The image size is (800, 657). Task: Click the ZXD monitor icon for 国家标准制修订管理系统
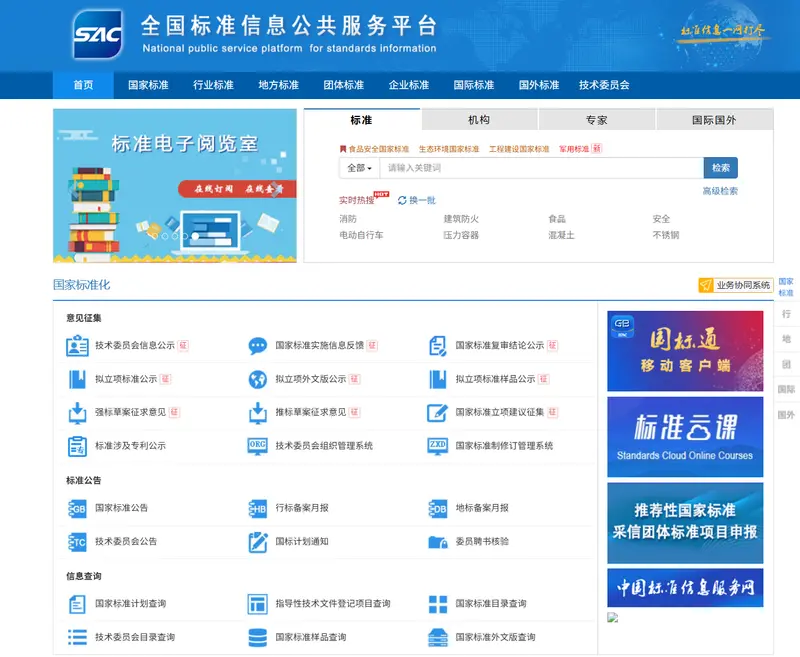point(438,446)
